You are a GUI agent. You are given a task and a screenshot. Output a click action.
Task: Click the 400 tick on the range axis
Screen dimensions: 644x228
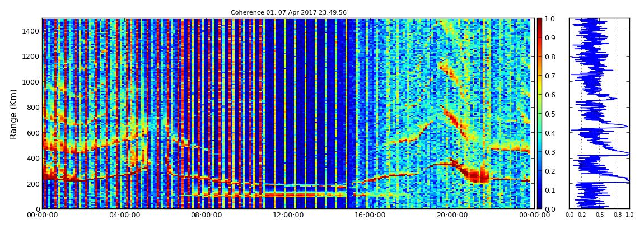tap(32, 158)
